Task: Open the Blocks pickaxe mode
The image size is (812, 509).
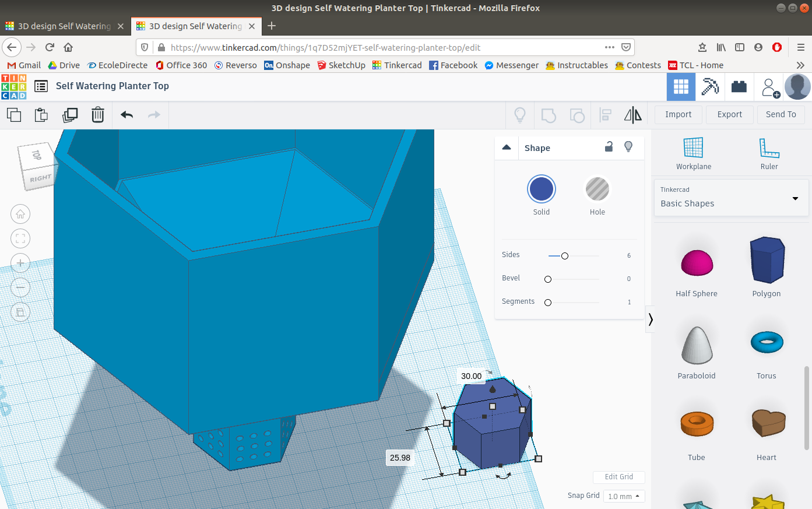Action: (x=710, y=87)
